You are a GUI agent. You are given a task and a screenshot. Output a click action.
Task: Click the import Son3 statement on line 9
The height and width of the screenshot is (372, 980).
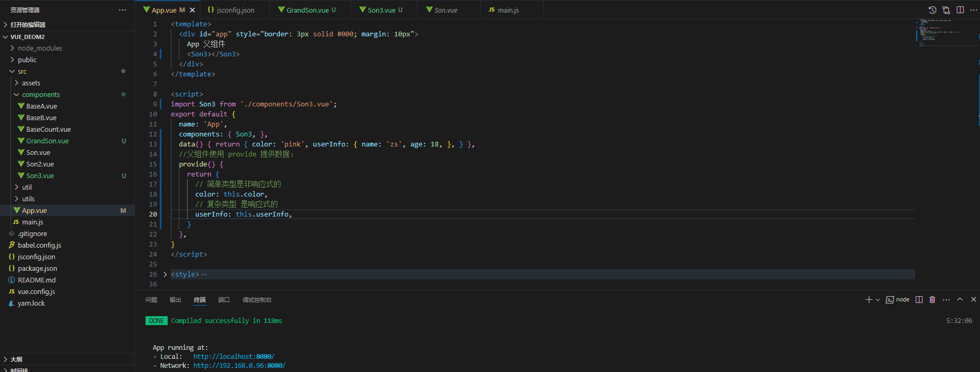point(254,104)
